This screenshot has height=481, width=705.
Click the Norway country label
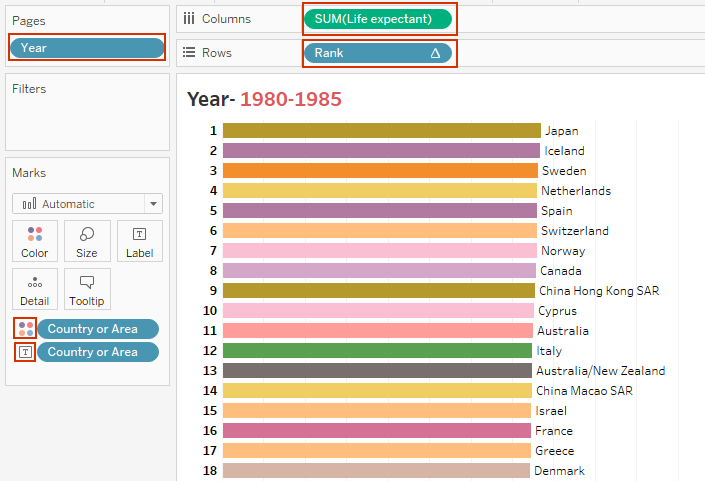563,251
